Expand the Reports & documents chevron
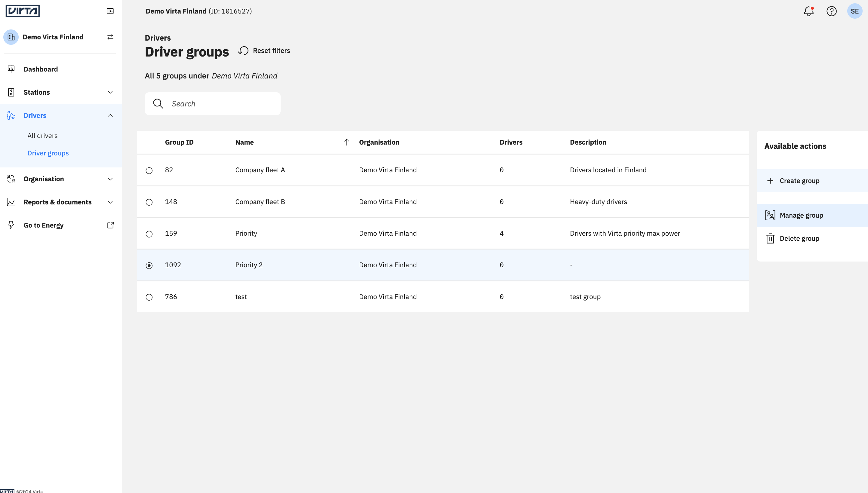868x493 pixels. (x=110, y=202)
